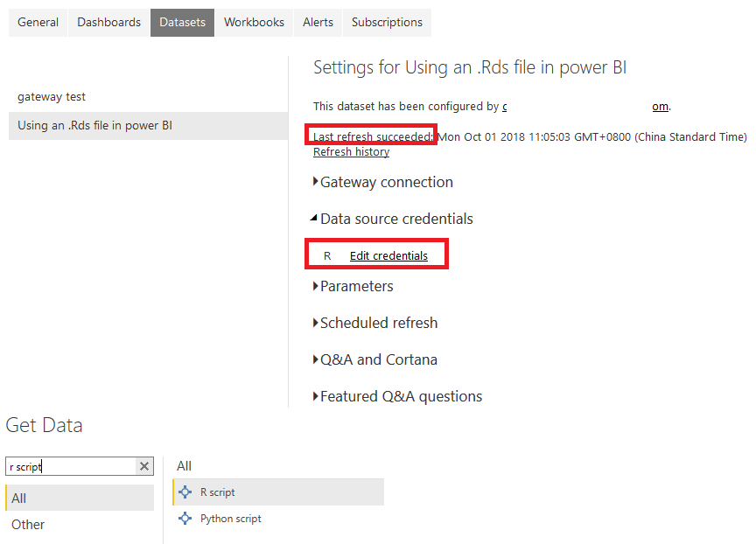The height and width of the screenshot is (544, 756).
Task: Click the R data source label
Action: coord(327,256)
